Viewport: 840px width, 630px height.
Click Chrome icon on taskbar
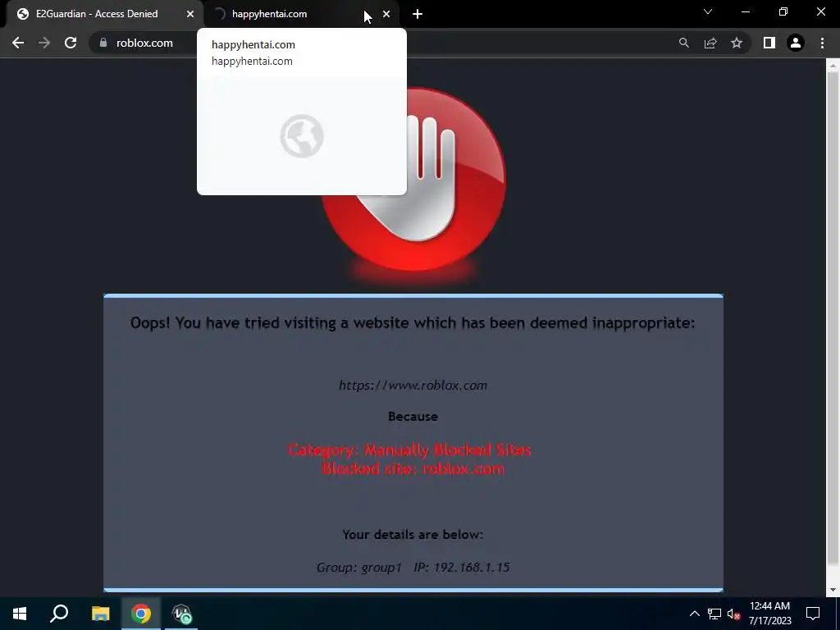click(141, 614)
